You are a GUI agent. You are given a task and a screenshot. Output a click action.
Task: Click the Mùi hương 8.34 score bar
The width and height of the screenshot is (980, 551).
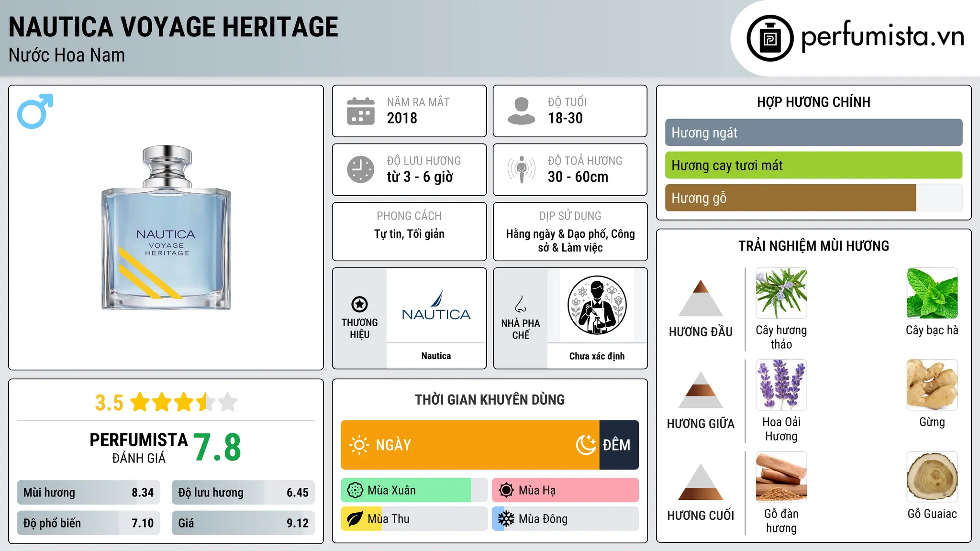(89, 493)
